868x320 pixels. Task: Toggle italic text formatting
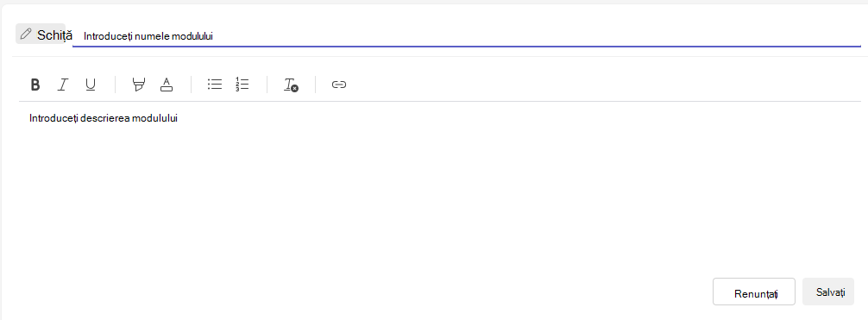click(63, 85)
